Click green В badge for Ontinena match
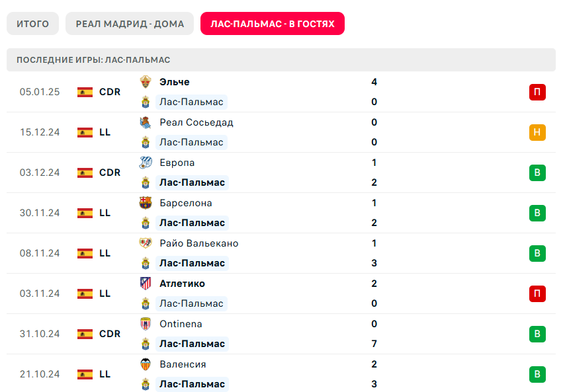Image resolution: width=565 pixels, height=392 pixels. 537,334
